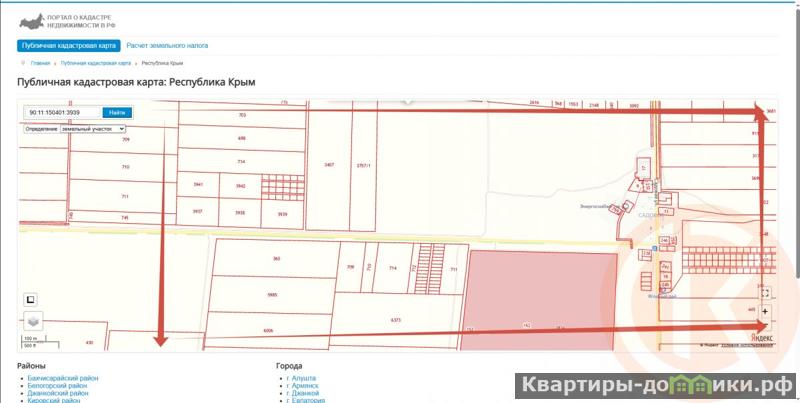
Task: Open the search type dropdown
Action: [75, 129]
